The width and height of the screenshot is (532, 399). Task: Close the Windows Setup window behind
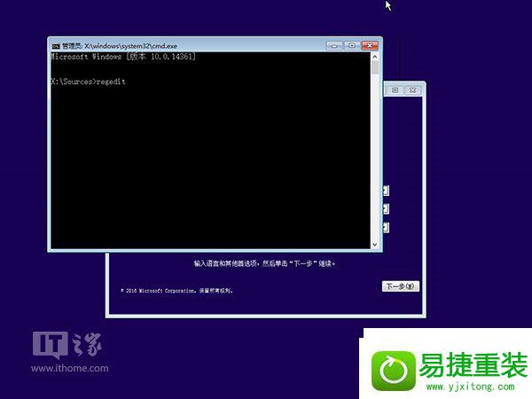412,90
